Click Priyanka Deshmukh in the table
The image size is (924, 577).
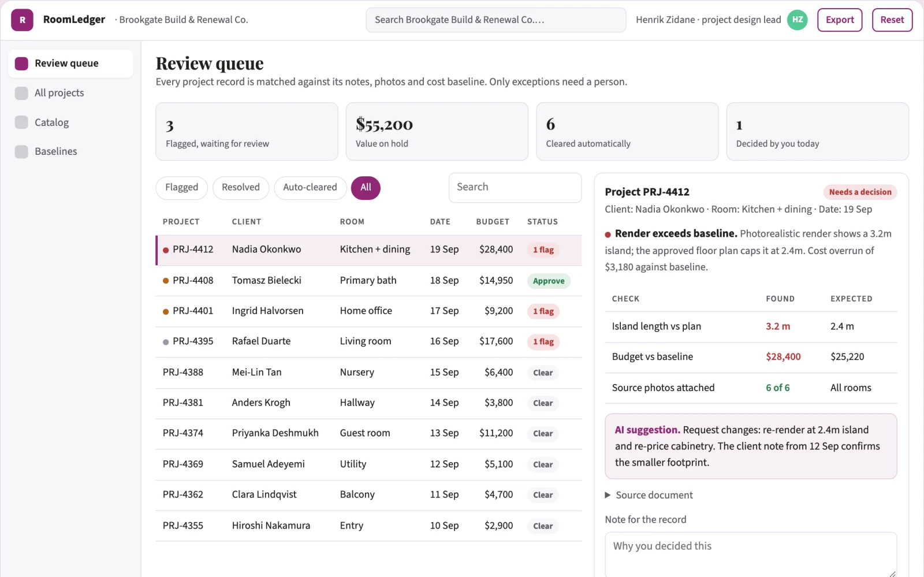pos(275,433)
